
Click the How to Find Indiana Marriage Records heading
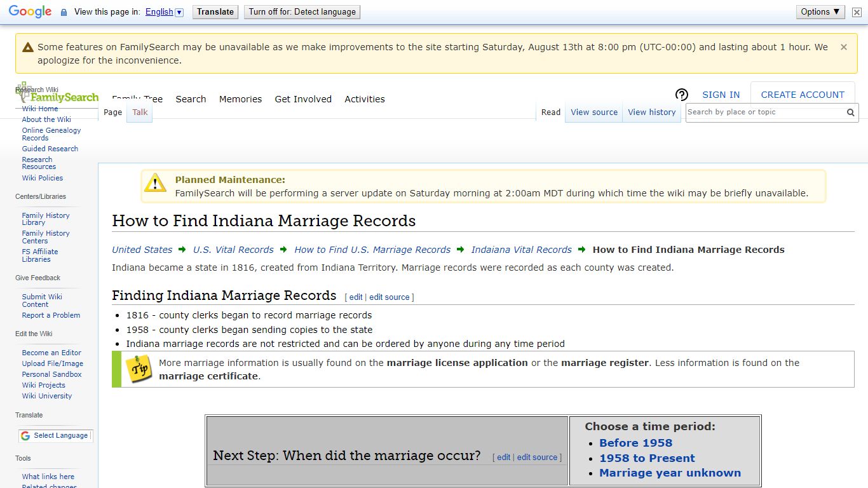point(264,221)
